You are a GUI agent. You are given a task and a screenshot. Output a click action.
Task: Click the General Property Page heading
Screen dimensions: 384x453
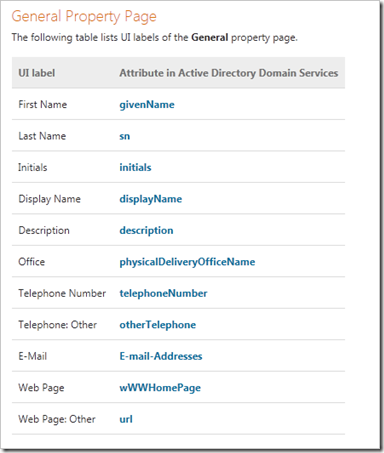[84, 17]
